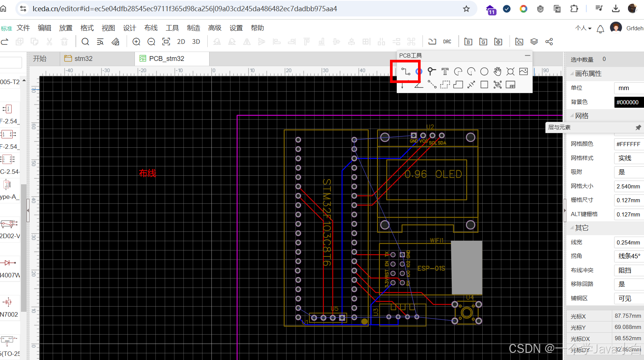
Task: Click the Zoom In toolbar icon
Action: click(136, 42)
